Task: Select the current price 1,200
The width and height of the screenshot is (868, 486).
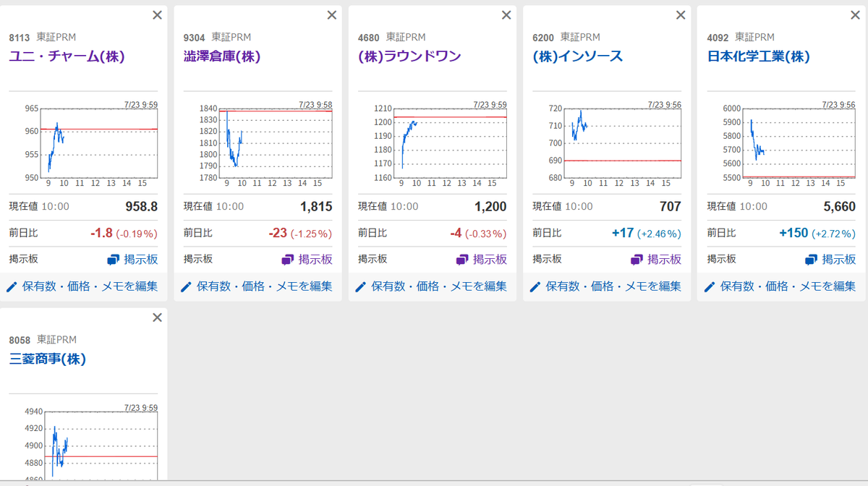Action: coord(490,207)
